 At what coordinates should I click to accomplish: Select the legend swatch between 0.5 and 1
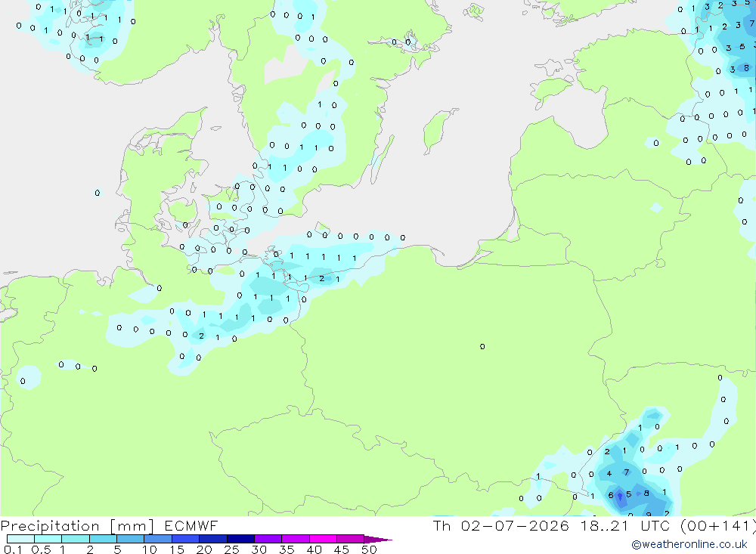point(48,539)
